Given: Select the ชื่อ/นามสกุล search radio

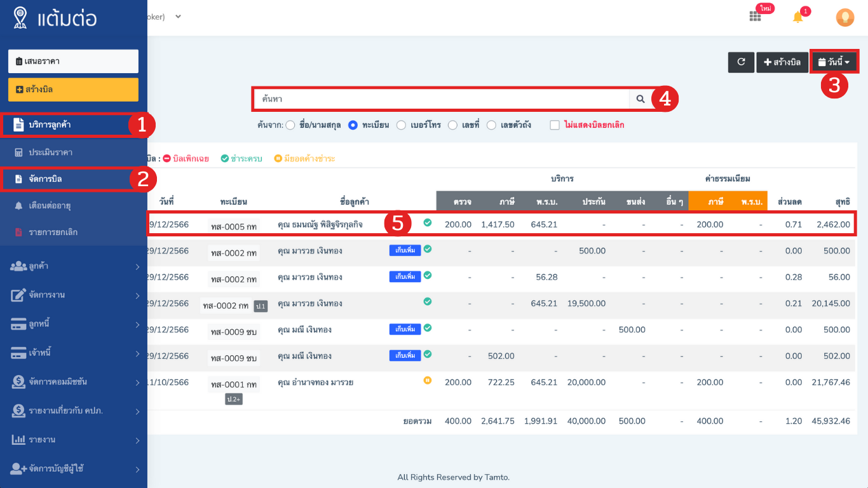Looking at the screenshot, I should pyautogui.click(x=290, y=125).
